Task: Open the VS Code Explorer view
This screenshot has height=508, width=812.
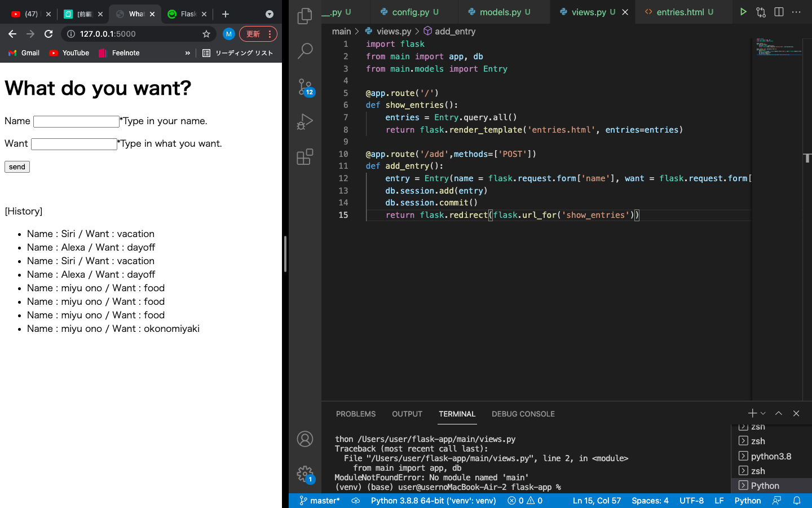Action: tap(304, 16)
